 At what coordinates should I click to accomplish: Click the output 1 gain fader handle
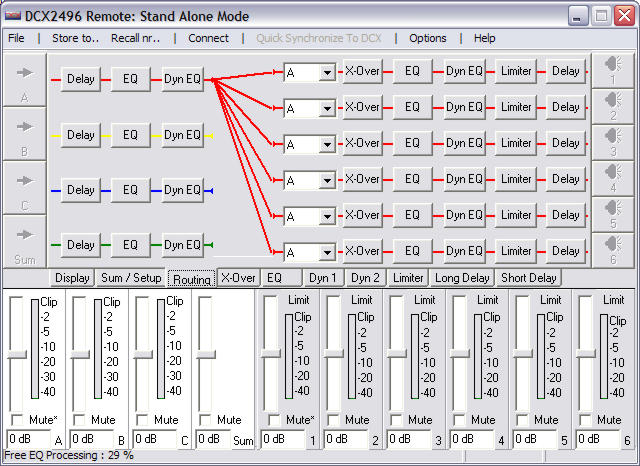pyautogui.click(x=270, y=353)
